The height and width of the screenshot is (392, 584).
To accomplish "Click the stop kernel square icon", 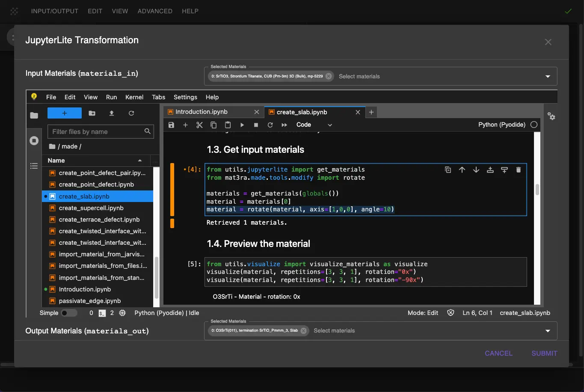I will click(256, 125).
